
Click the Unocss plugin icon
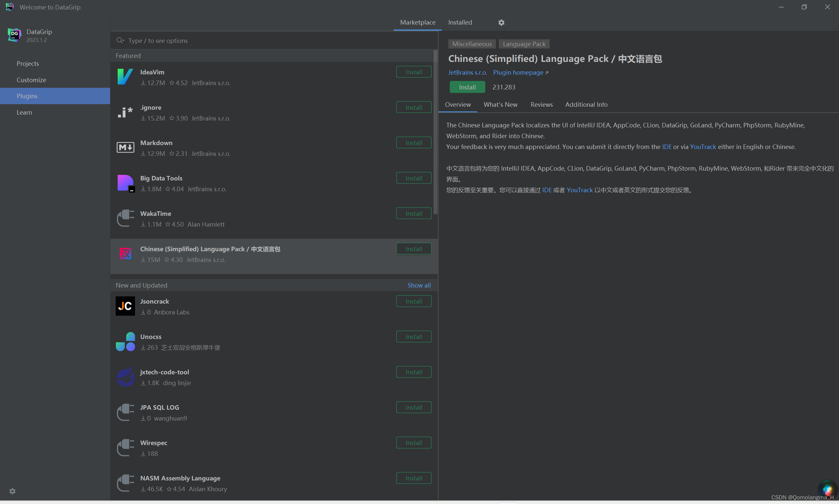[x=125, y=342]
